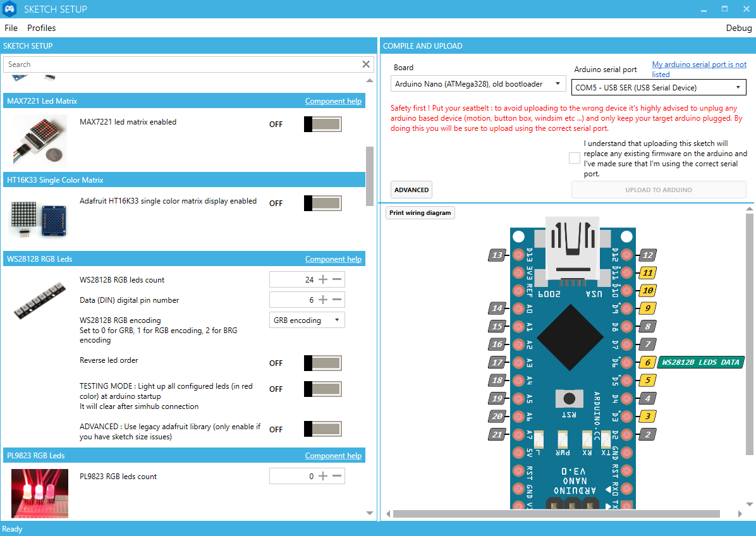Decrease WS2812B RGB leds count with minus
The width and height of the screenshot is (756, 536).
(337, 279)
